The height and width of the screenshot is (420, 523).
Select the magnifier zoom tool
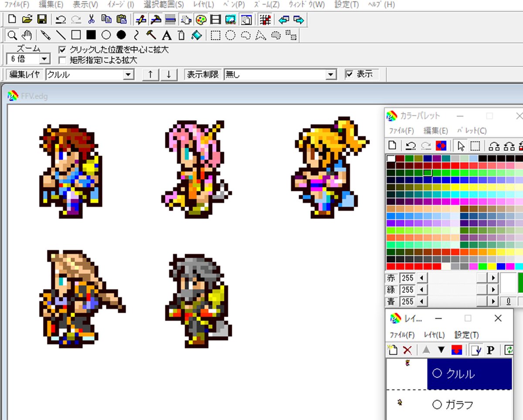click(x=12, y=35)
